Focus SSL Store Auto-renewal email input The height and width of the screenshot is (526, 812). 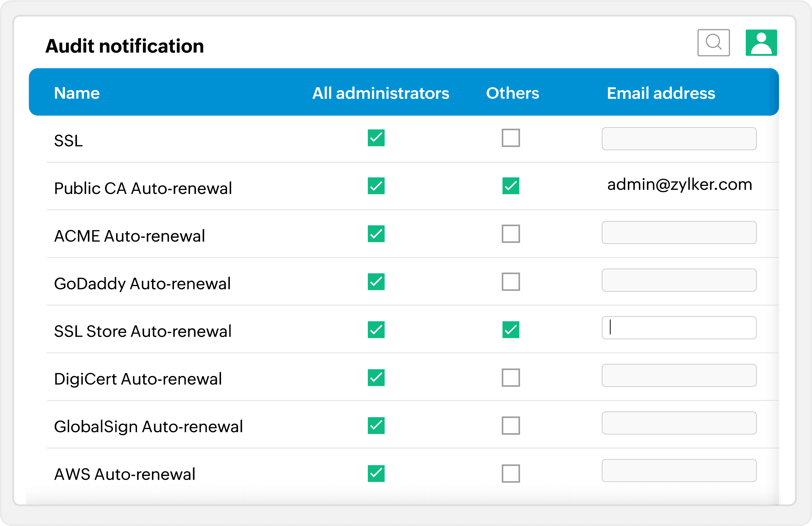click(679, 328)
